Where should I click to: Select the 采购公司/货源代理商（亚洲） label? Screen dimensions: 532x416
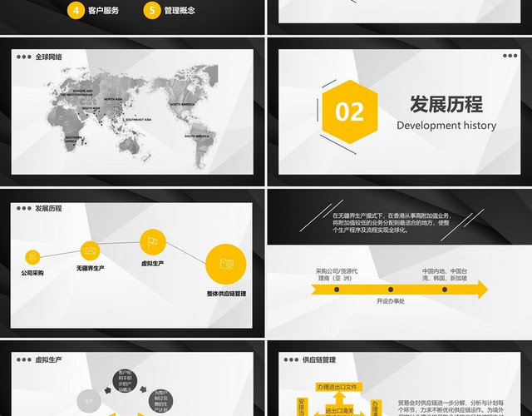point(337,275)
